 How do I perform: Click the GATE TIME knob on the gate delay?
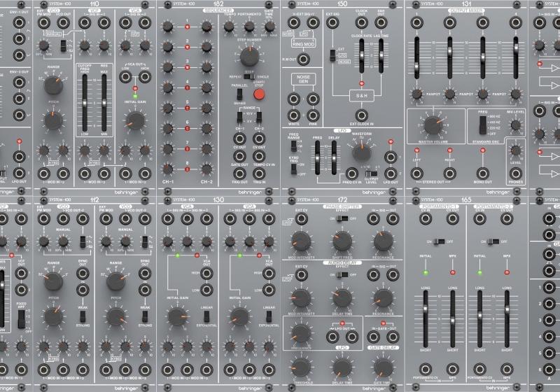pos(383,367)
